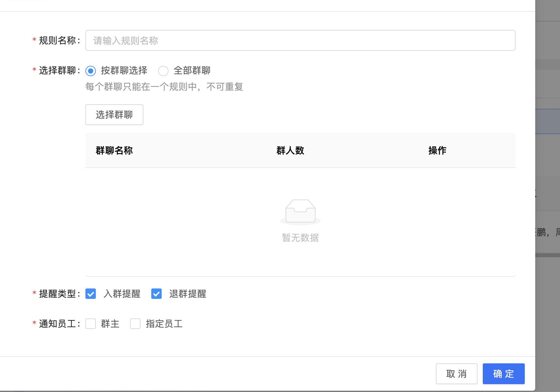The width and height of the screenshot is (560, 392).
Task: Click the empty-data inbox icon
Action: 300,212
